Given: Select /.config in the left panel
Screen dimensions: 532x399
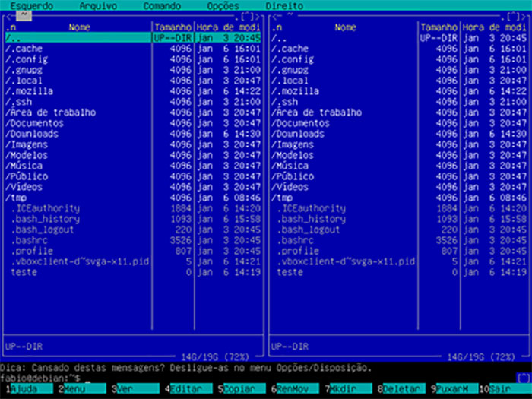Looking at the screenshot, I should pos(133,59).
